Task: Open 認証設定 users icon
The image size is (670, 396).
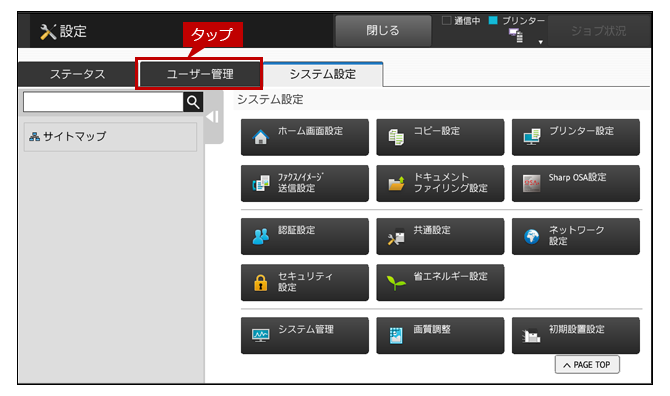Action: (x=261, y=236)
